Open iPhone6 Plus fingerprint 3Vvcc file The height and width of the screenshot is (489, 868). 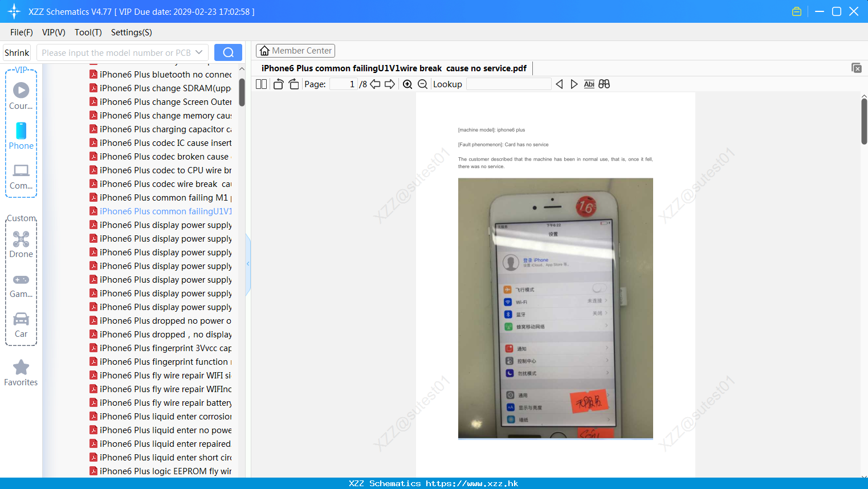click(161, 348)
